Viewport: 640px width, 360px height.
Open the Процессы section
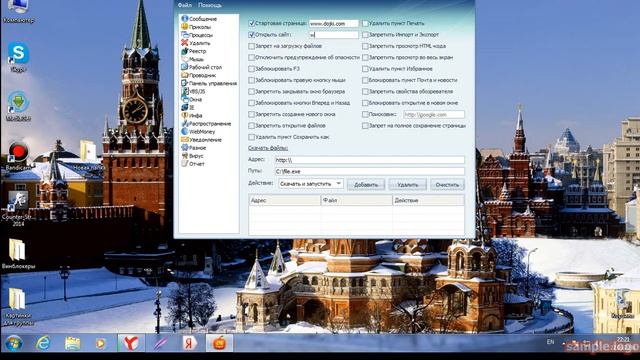pyautogui.click(x=197, y=35)
